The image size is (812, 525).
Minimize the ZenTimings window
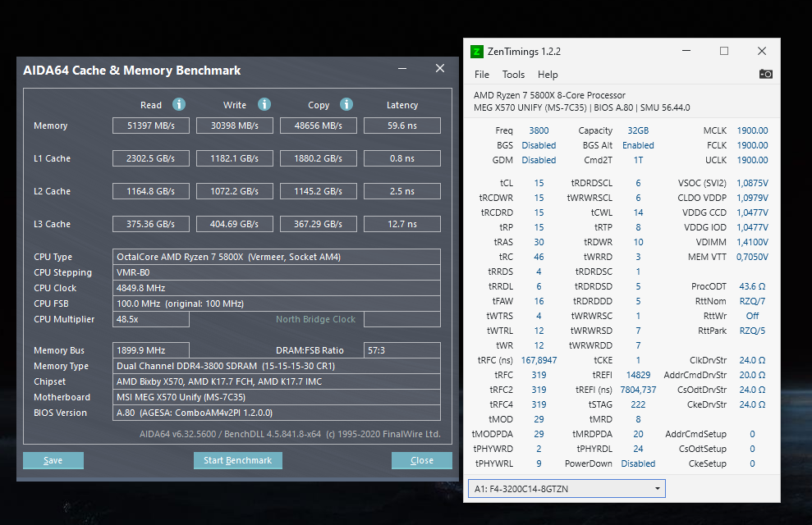pyautogui.click(x=686, y=51)
